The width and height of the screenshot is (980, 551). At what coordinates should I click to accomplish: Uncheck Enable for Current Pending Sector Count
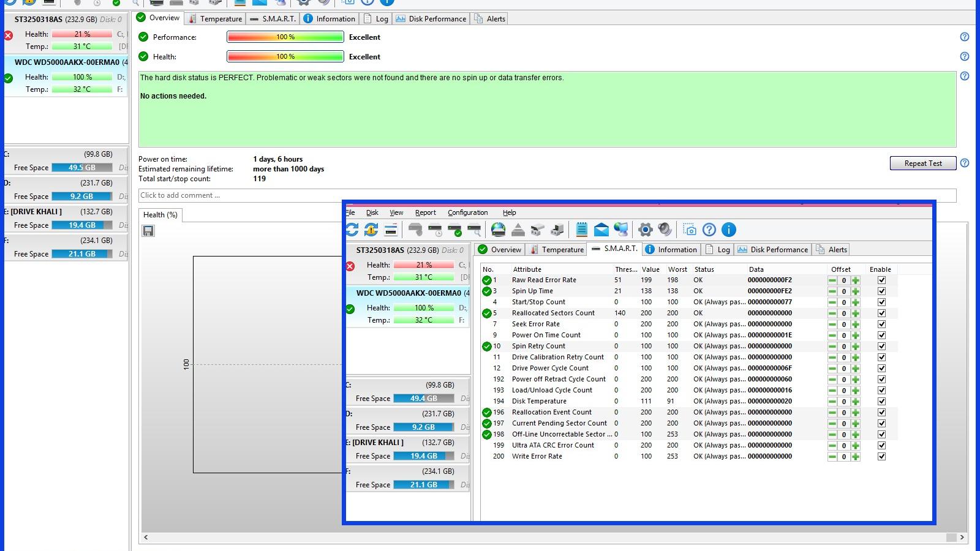tap(881, 424)
